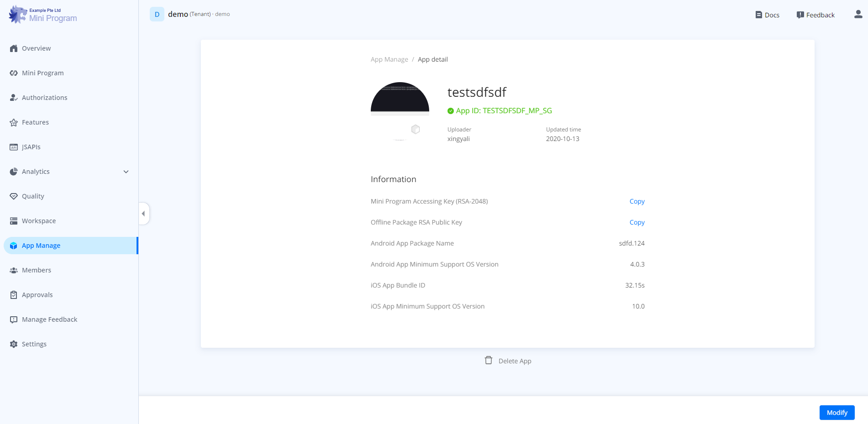Click the Features star icon
868x424 pixels.
click(14, 122)
